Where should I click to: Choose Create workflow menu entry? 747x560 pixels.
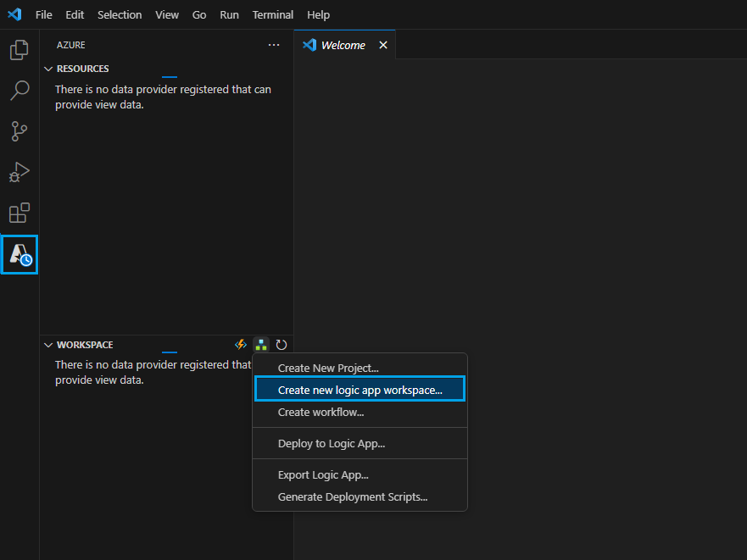click(x=360, y=412)
